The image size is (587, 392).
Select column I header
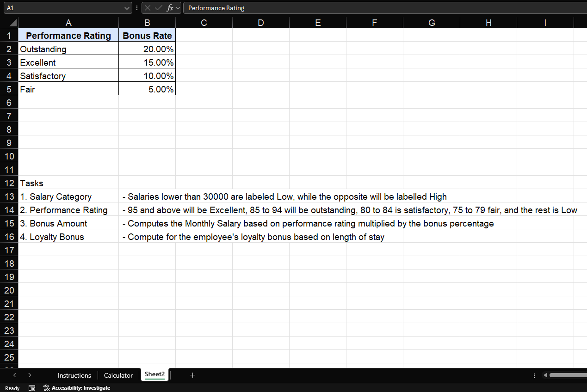click(545, 23)
